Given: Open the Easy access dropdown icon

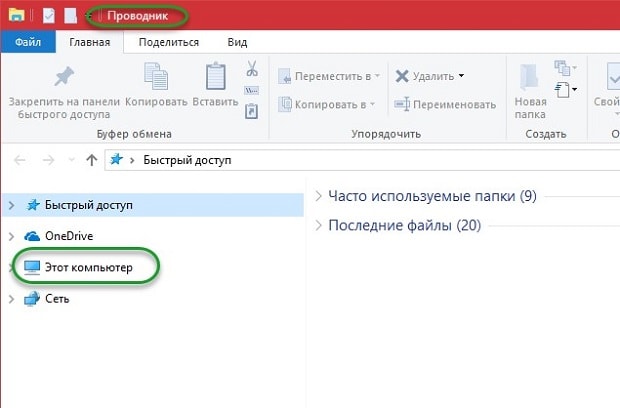Looking at the screenshot, I should point(565,90).
